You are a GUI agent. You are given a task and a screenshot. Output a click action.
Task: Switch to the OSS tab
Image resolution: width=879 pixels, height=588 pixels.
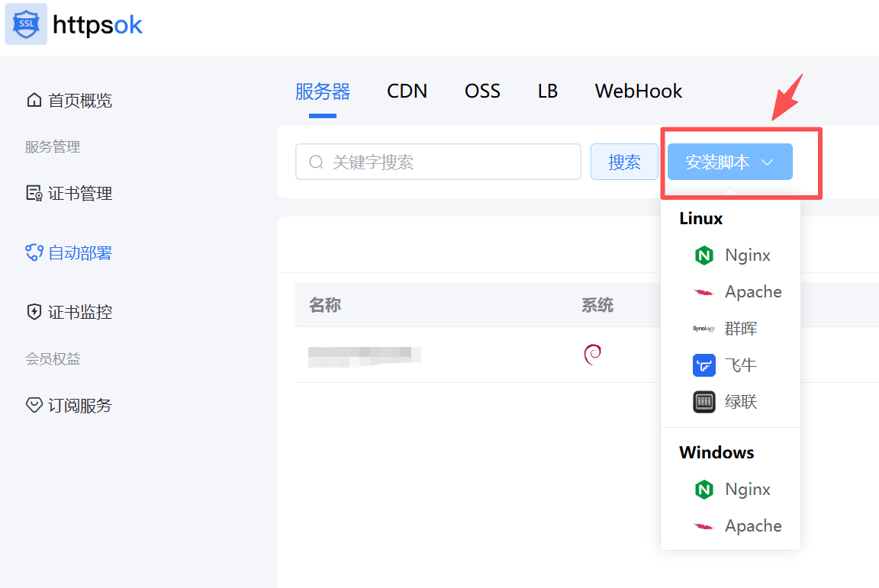[x=482, y=92]
